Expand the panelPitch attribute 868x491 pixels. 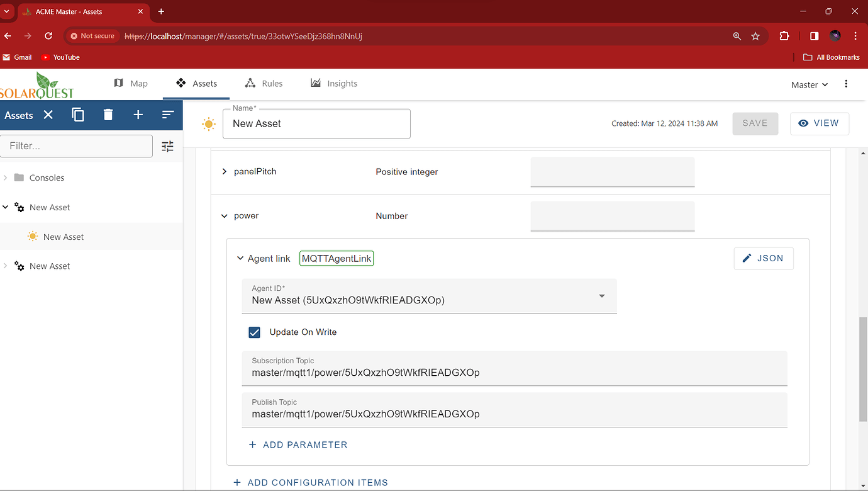click(x=225, y=171)
